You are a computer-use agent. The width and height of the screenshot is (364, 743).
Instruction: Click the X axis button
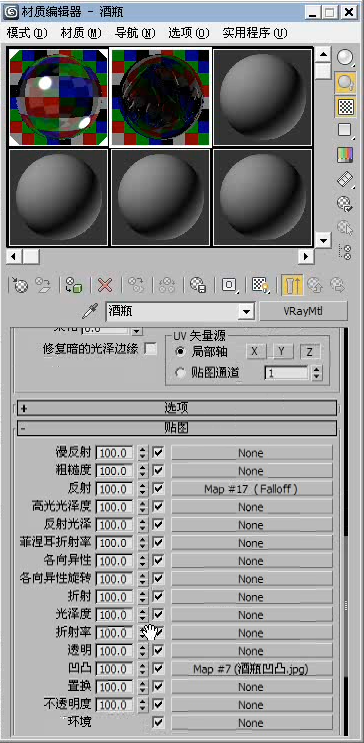(256, 352)
